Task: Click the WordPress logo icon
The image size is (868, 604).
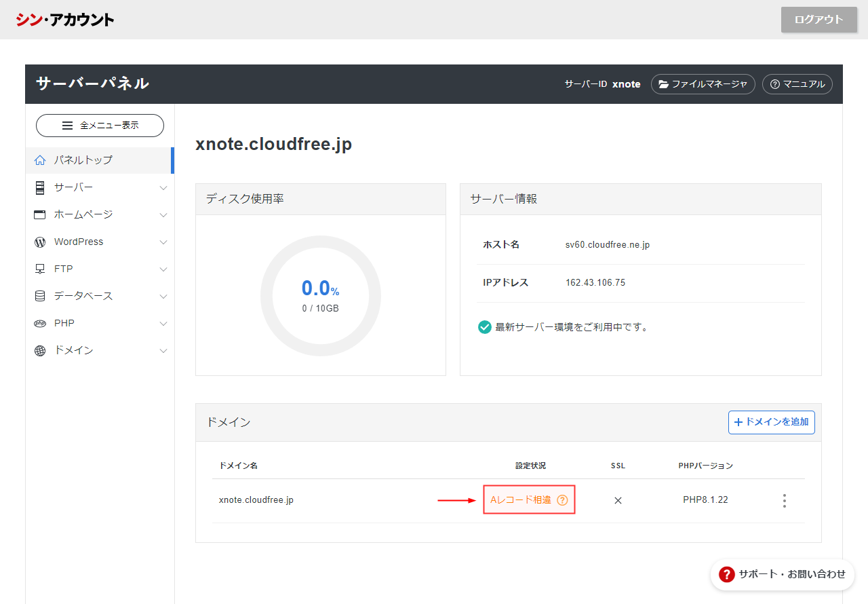Action: (40, 242)
